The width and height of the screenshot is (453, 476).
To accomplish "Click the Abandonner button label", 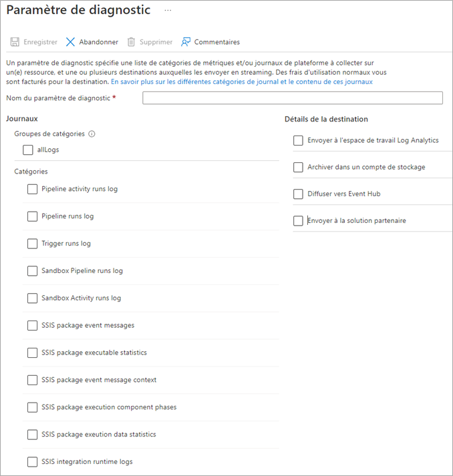I will [x=99, y=42].
